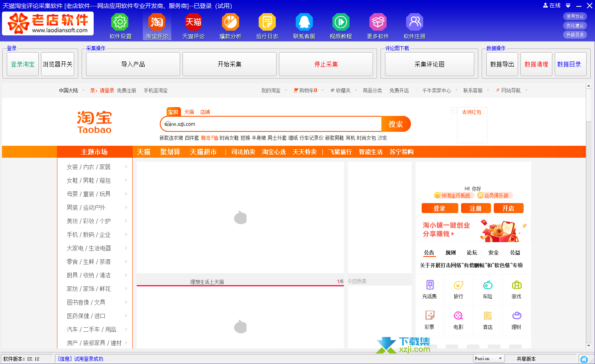Screen dimensions: 595x364
Task: Click the browser vertical scrollbar thumb
Action: point(589,106)
